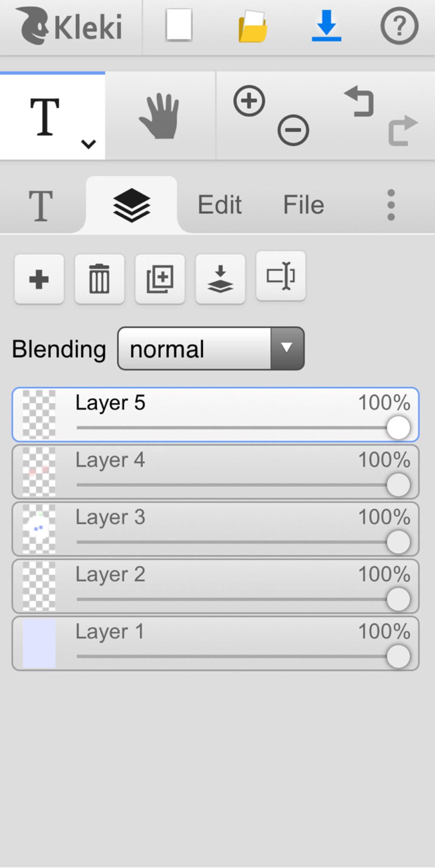Click the blue download save icon
This screenshot has height=868, width=435.
point(326,26)
